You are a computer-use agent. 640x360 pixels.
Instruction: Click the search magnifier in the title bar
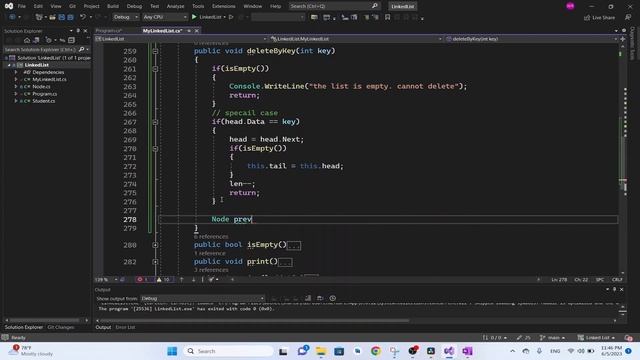tap(375, 6)
